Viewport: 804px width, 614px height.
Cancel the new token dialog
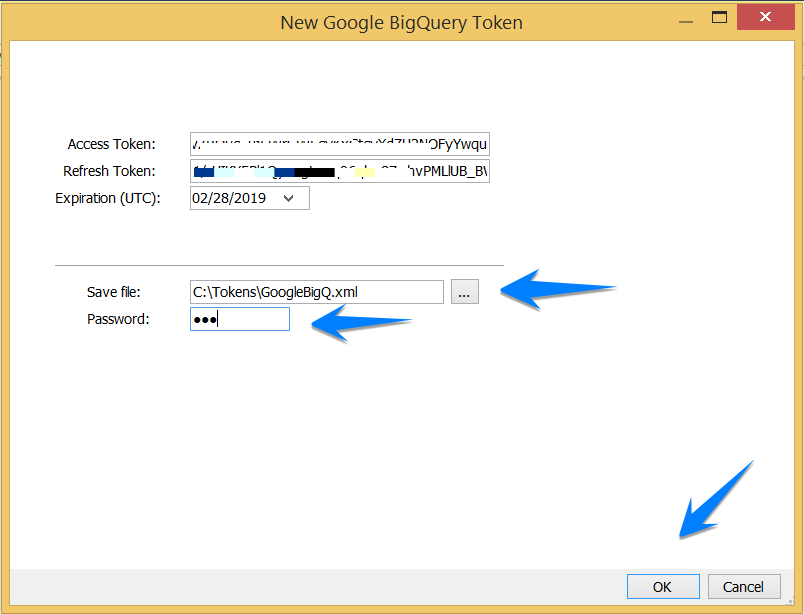pos(743,586)
